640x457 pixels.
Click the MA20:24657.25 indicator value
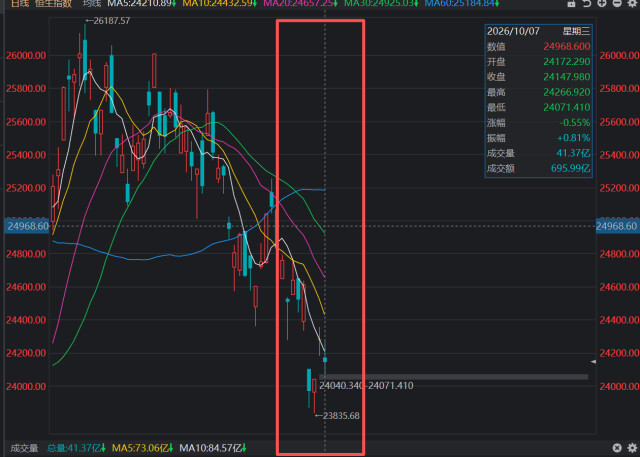[300, 4]
